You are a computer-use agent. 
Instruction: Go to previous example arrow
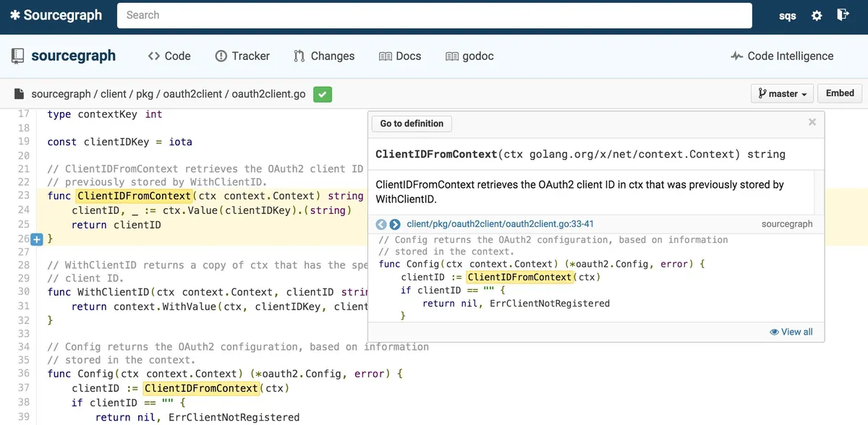(x=382, y=224)
